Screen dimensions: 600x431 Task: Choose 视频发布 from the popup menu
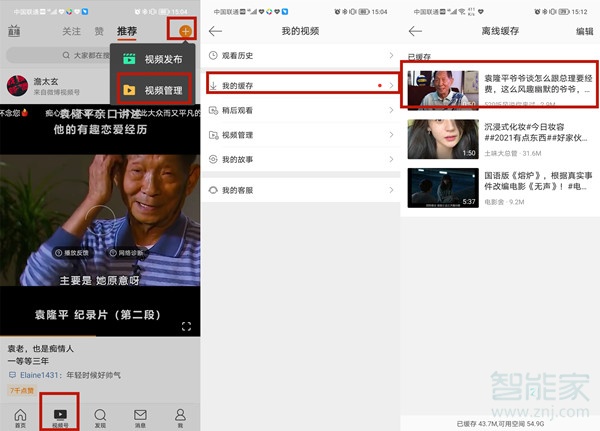153,59
